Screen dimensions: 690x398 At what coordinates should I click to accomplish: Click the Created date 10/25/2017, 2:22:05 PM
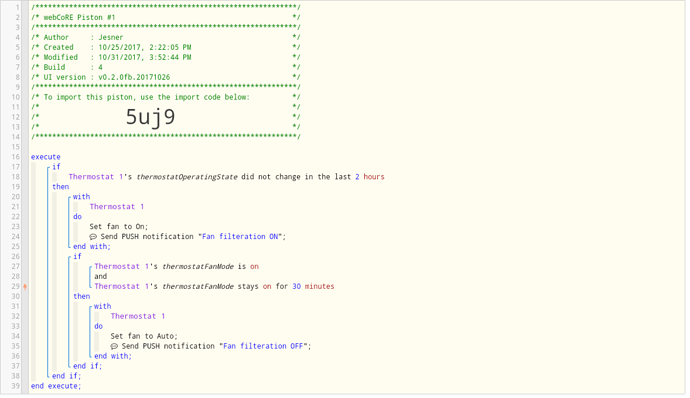(x=145, y=47)
